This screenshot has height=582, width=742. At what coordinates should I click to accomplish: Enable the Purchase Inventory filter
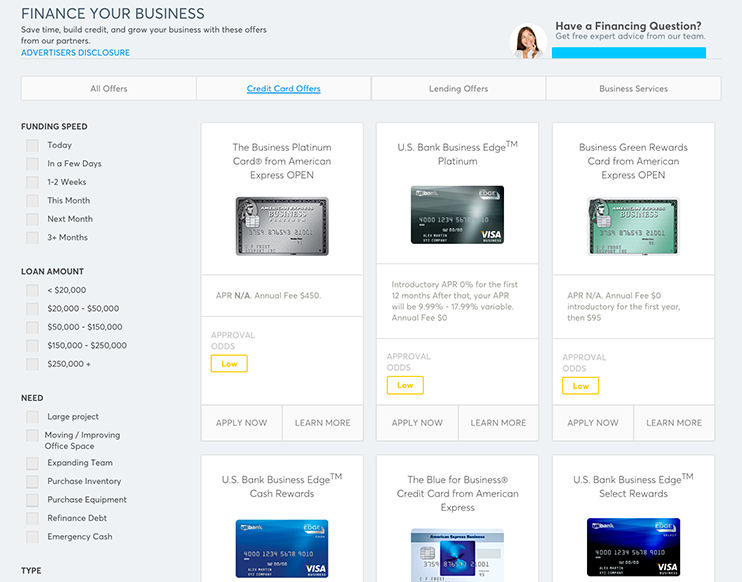(x=32, y=481)
